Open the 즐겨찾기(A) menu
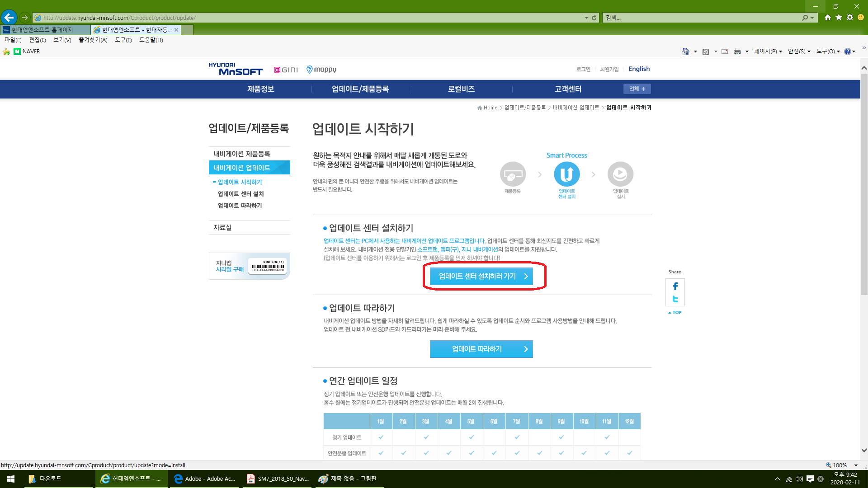868x488 pixels. (93, 40)
